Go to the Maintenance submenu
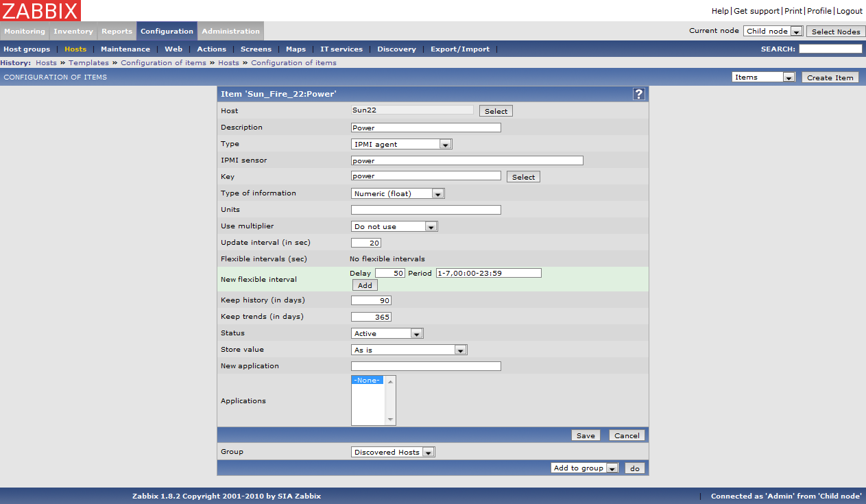The height and width of the screenshot is (504, 866). 125,49
